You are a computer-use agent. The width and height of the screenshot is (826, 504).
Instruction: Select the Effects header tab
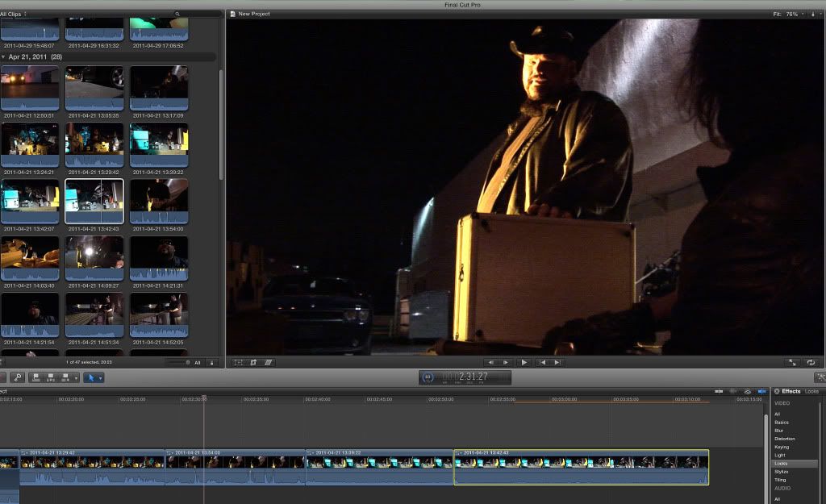791,391
